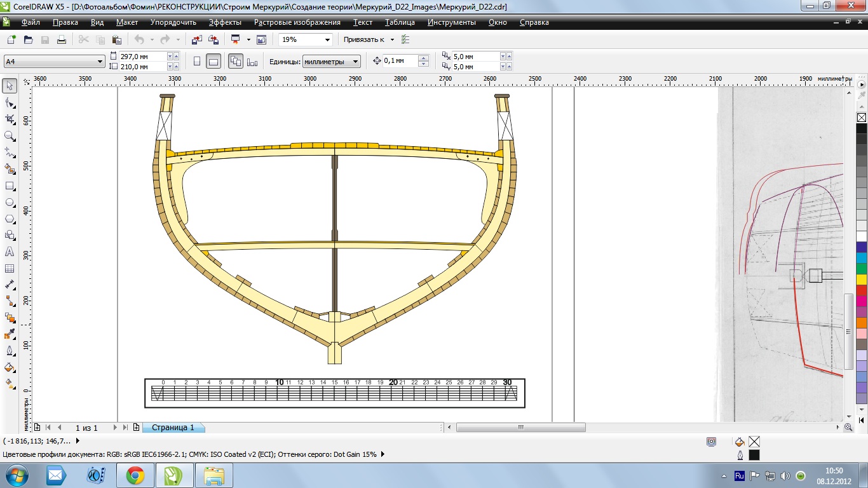Go to the last page button

pyautogui.click(x=125, y=428)
